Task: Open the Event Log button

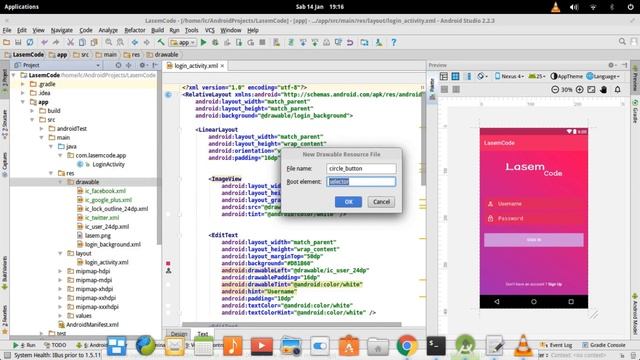Action: coord(557,345)
